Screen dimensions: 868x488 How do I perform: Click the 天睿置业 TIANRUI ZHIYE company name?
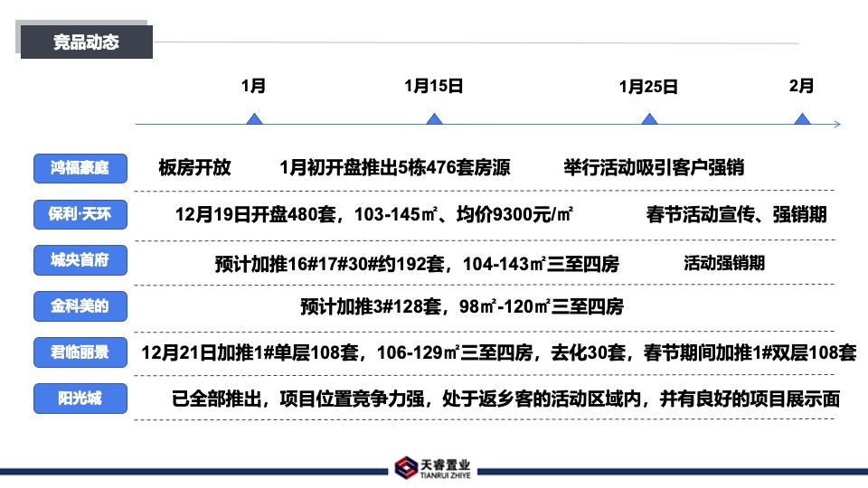coord(445,468)
